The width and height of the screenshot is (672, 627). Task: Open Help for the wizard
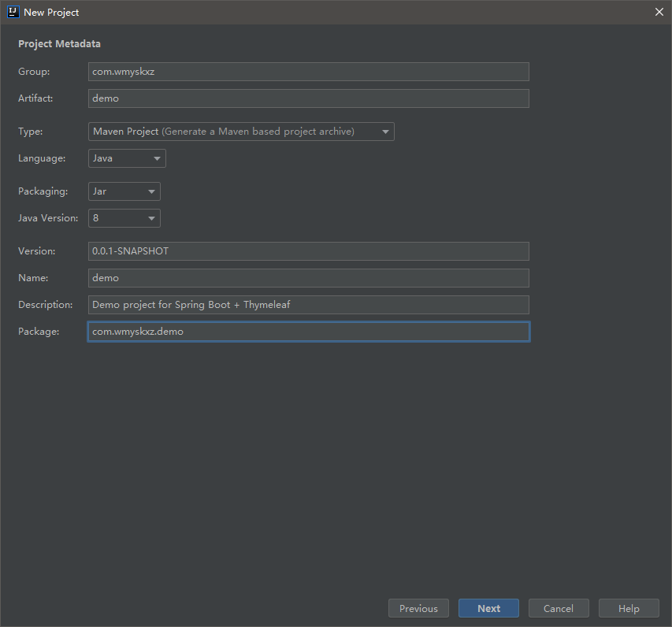pos(629,608)
